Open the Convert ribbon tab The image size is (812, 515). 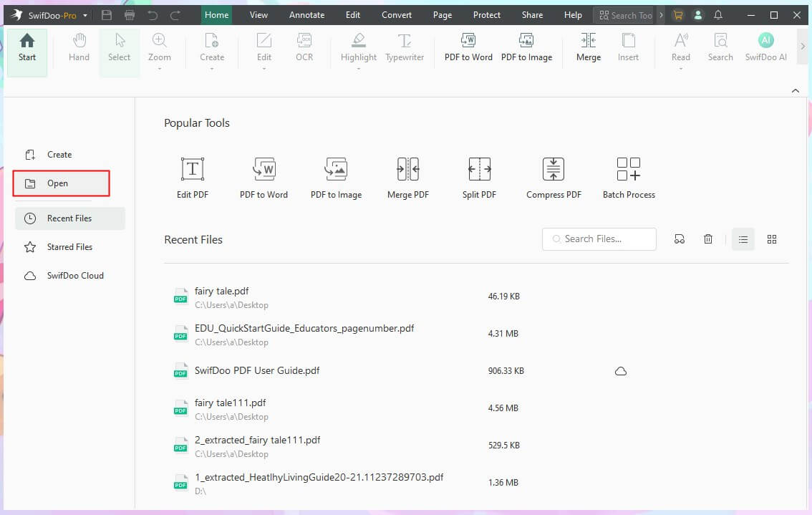click(x=396, y=15)
